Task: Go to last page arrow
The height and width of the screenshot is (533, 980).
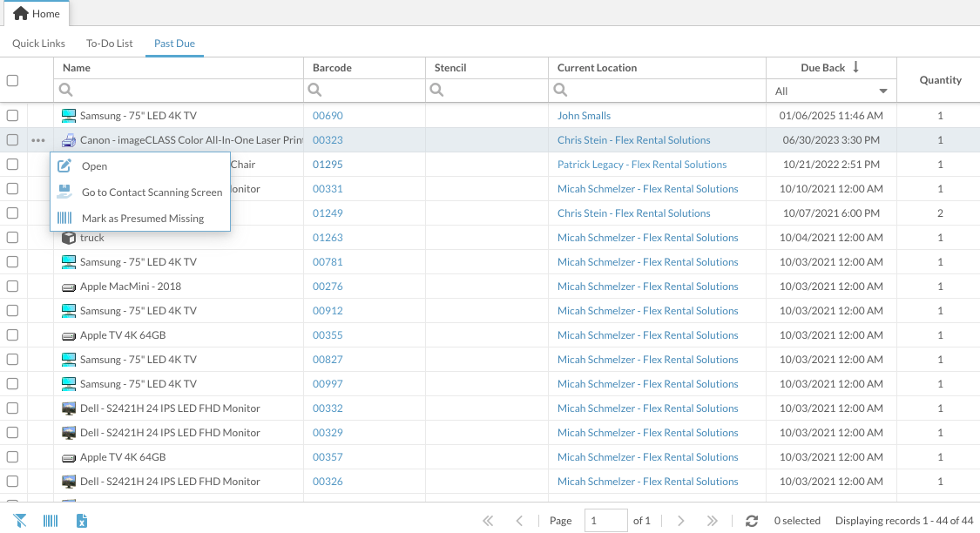Action: tap(712, 521)
